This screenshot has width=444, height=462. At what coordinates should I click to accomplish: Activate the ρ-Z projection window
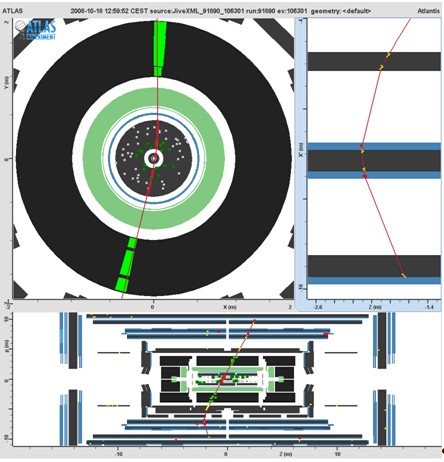[227, 379]
